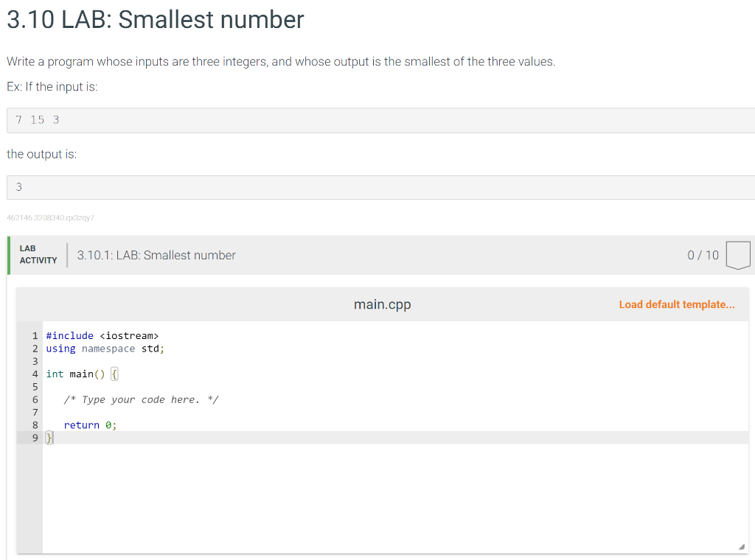Click the main.cpp editor header
The height and width of the screenshot is (560, 755).
point(382,304)
